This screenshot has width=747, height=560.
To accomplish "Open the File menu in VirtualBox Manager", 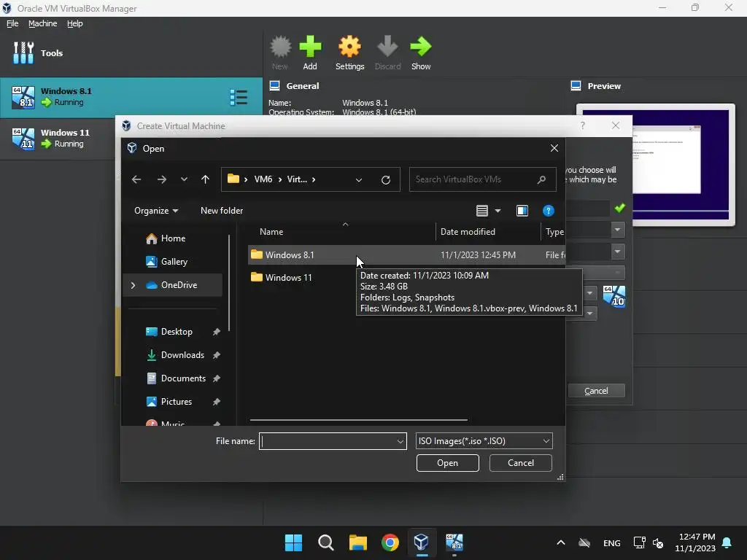I will point(12,23).
